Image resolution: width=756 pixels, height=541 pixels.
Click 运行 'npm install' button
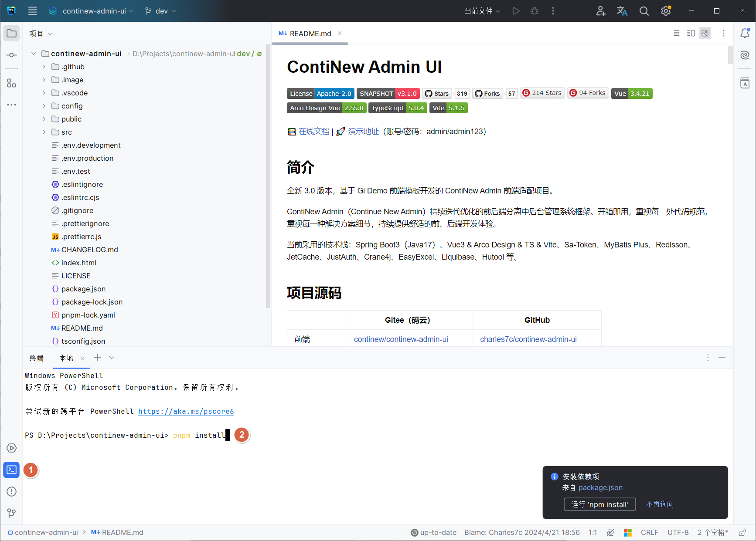tap(600, 504)
